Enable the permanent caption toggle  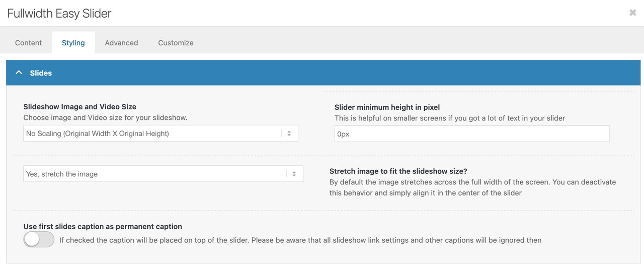39,240
